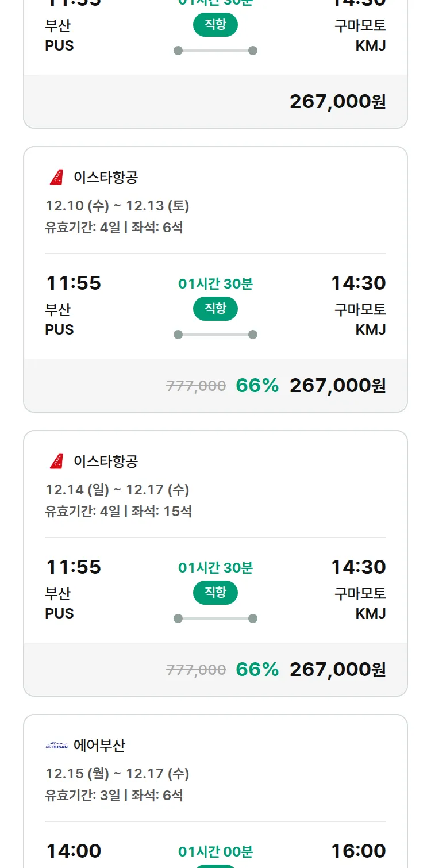The height and width of the screenshot is (868, 431).
Task: Select the 267,000원 price in the topmost card
Action: click(x=337, y=102)
